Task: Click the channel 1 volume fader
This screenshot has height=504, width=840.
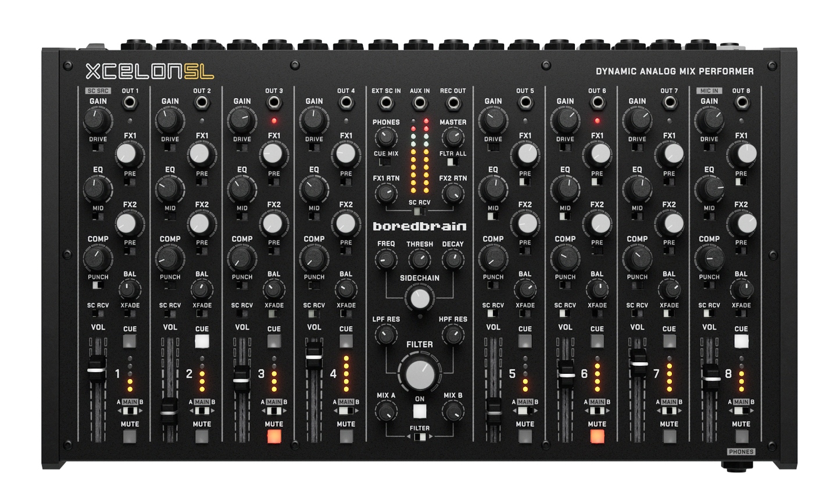Action: click(96, 370)
